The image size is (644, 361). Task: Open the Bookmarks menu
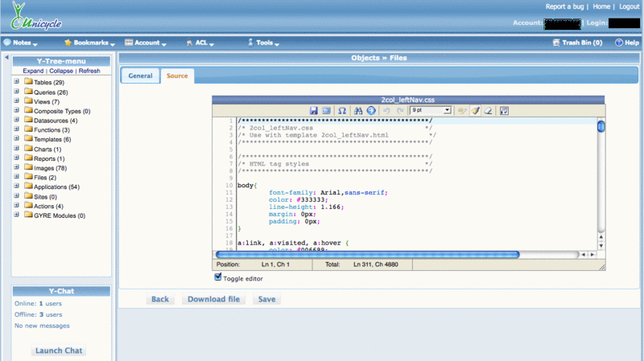[89, 43]
